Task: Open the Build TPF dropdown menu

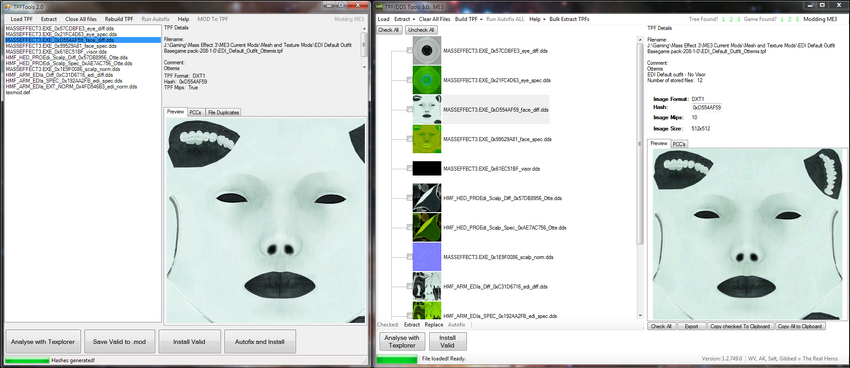Action: pyautogui.click(x=468, y=19)
